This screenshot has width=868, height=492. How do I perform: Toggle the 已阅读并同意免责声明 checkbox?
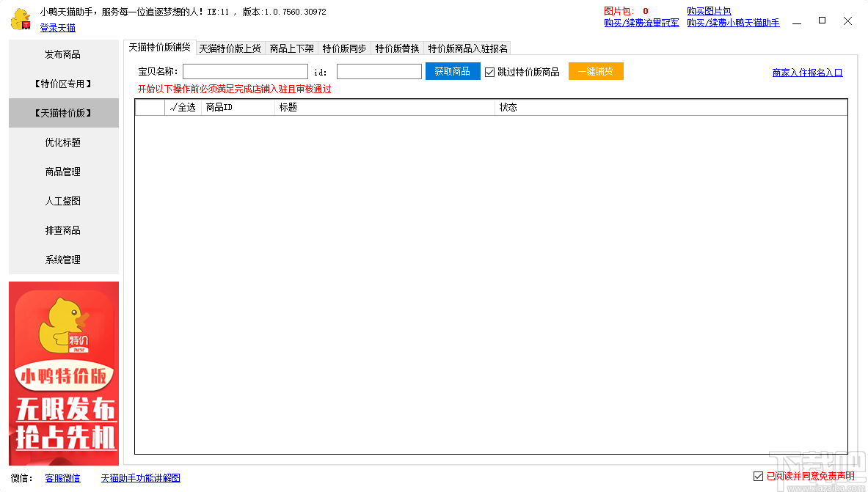tap(759, 476)
